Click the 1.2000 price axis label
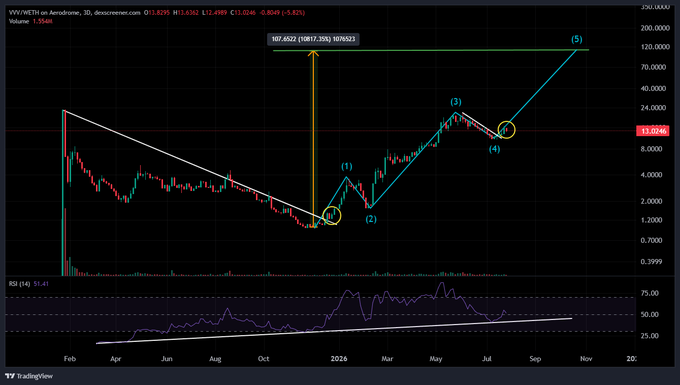The width and height of the screenshot is (680, 385). (x=651, y=220)
